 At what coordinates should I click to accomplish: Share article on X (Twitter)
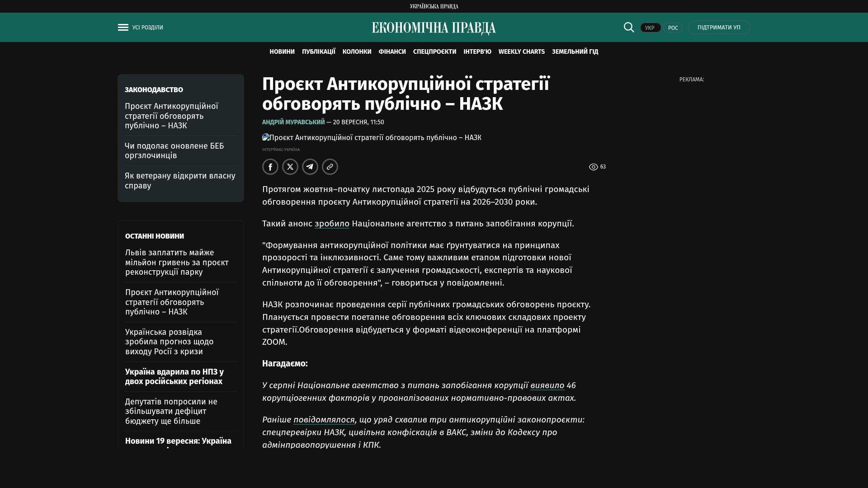tap(290, 167)
